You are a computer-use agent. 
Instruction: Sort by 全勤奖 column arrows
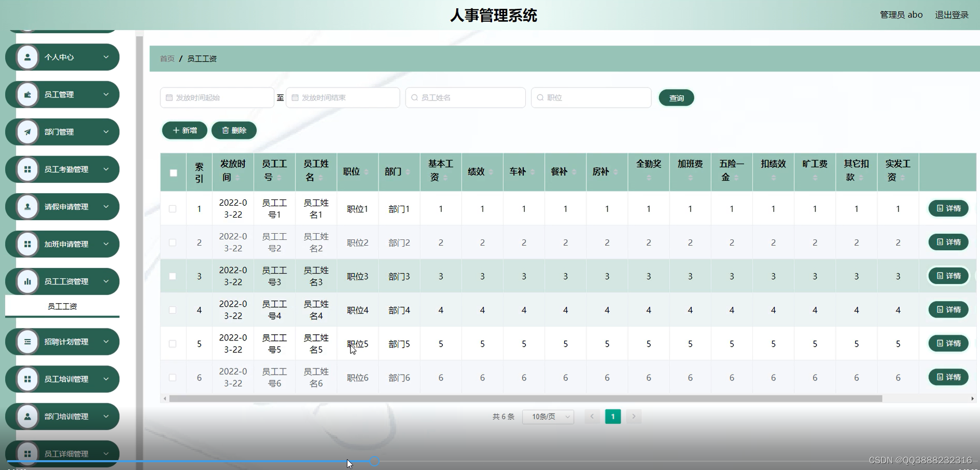649,178
